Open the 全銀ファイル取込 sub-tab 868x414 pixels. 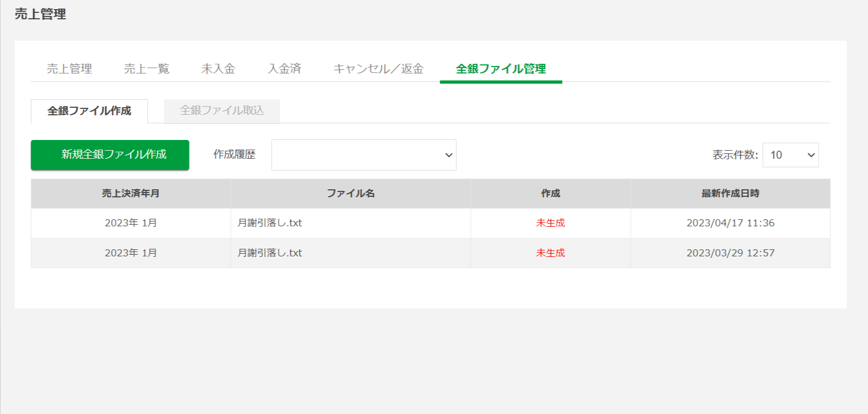(x=222, y=110)
